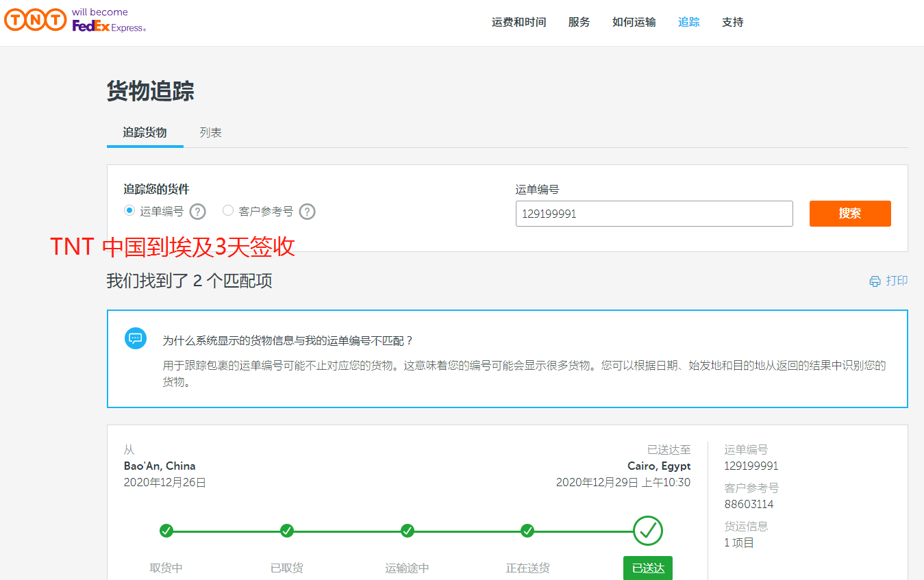This screenshot has width=924, height=580.
Task: Switch to the 追踪货物 tab
Action: click(x=145, y=133)
